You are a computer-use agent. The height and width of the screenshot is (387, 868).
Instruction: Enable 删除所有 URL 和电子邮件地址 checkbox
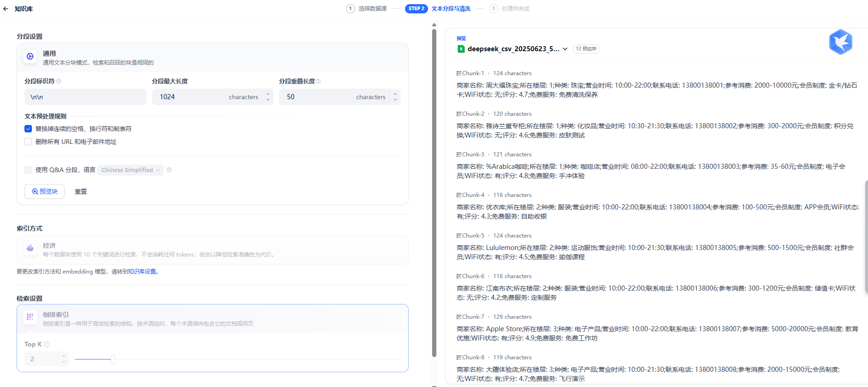[28, 142]
